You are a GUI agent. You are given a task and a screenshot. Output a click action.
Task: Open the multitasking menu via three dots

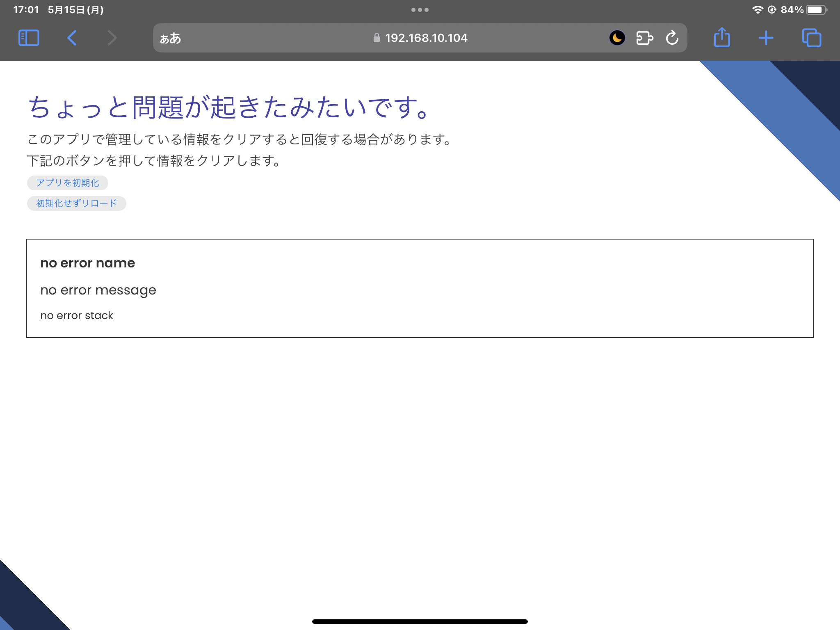pos(420,10)
